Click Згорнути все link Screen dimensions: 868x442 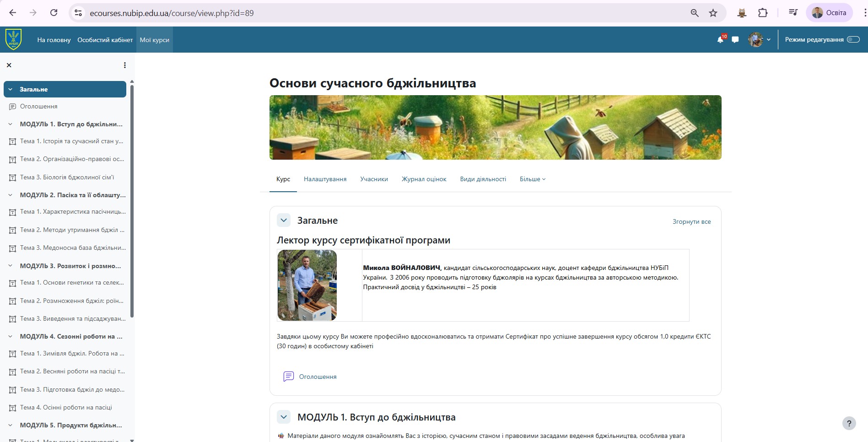691,221
